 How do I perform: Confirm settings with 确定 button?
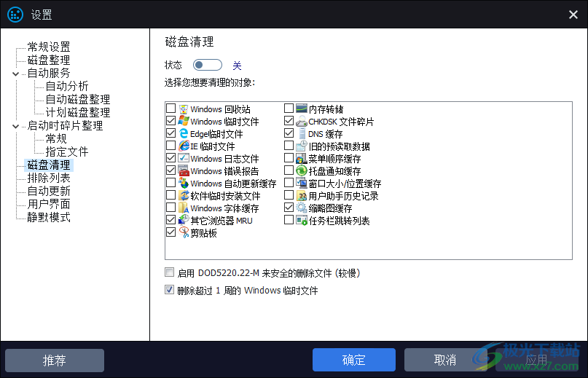pyautogui.click(x=354, y=360)
